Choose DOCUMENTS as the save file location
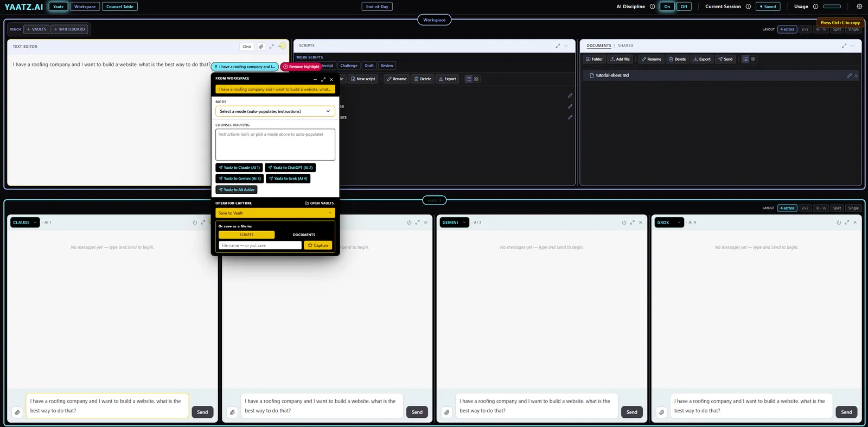868x427 pixels. (304, 235)
